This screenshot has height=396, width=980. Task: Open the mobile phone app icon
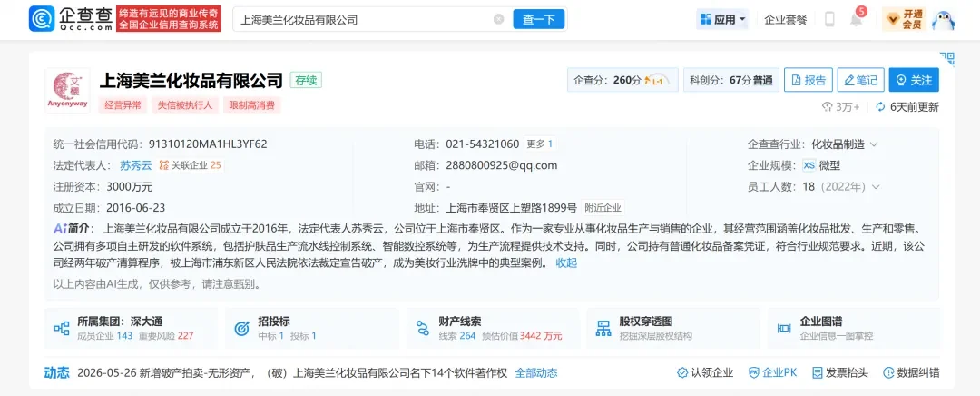(x=829, y=19)
